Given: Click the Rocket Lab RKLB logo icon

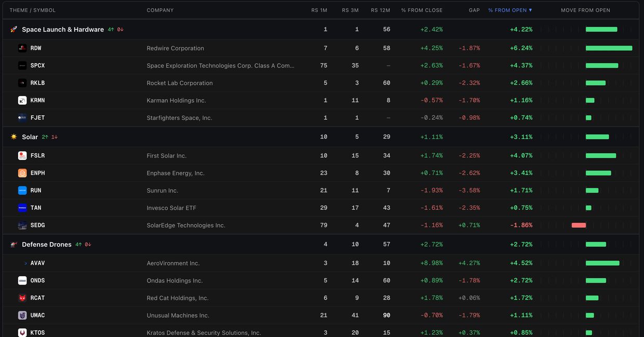Looking at the screenshot, I should [22, 83].
